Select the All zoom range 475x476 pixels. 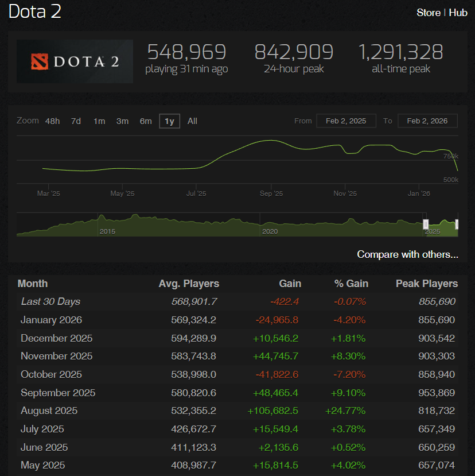192,121
